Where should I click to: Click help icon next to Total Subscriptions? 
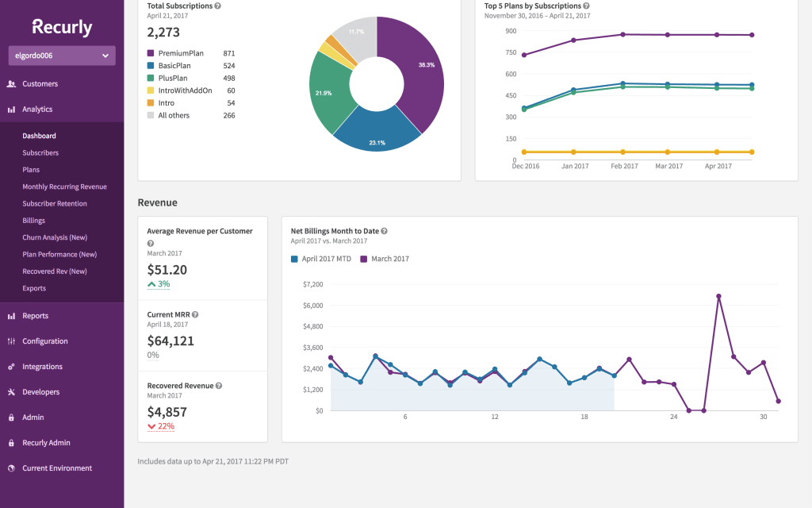coord(218,6)
